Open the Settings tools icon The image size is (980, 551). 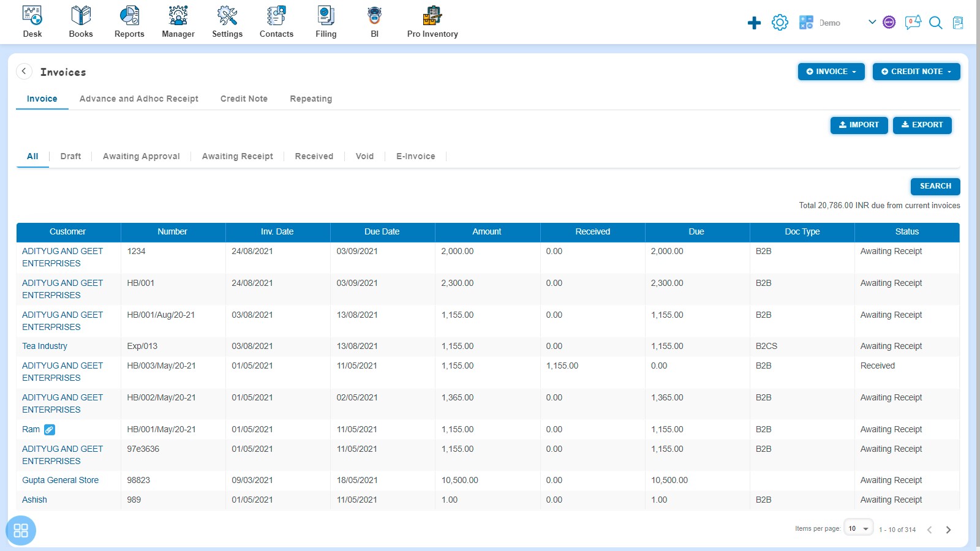(227, 15)
